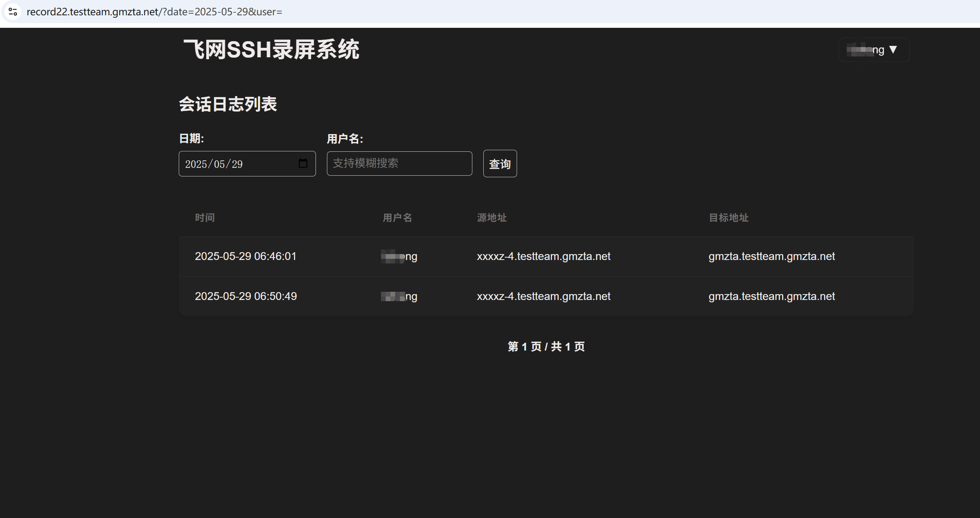
Task: Click target address in first row
Action: click(x=771, y=256)
